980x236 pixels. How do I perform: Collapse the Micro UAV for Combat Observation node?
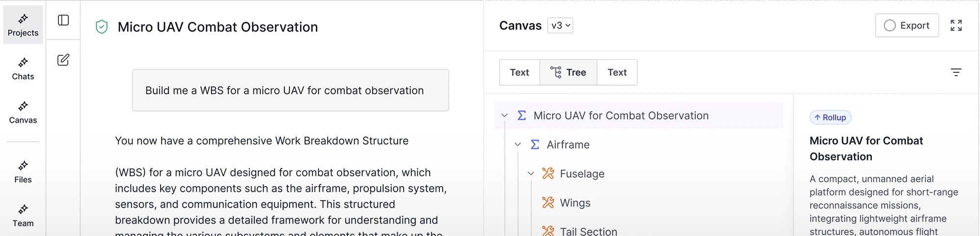pyautogui.click(x=504, y=116)
